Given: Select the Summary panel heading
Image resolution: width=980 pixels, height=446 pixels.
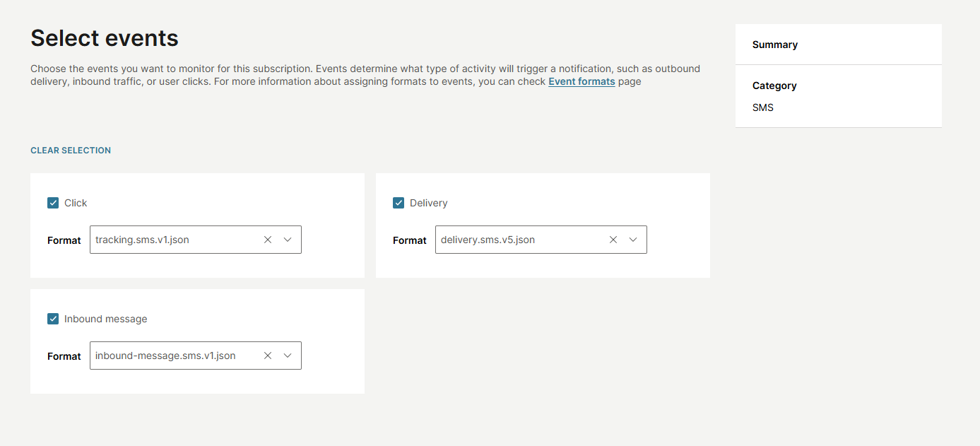Looking at the screenshot, I should pos(775,45).
